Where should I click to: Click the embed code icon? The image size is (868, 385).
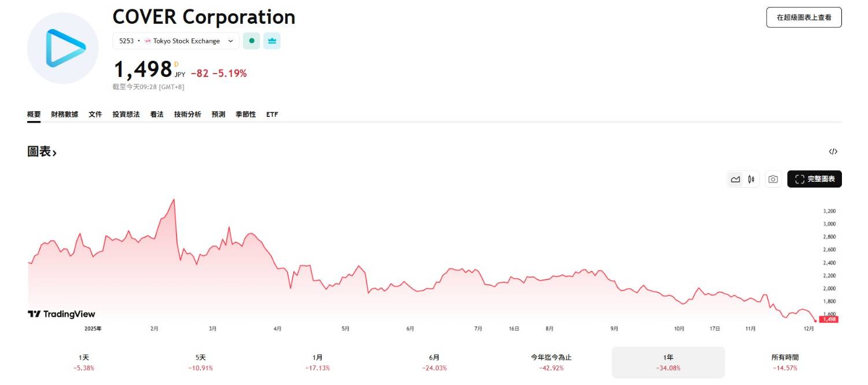pos(833,152)
